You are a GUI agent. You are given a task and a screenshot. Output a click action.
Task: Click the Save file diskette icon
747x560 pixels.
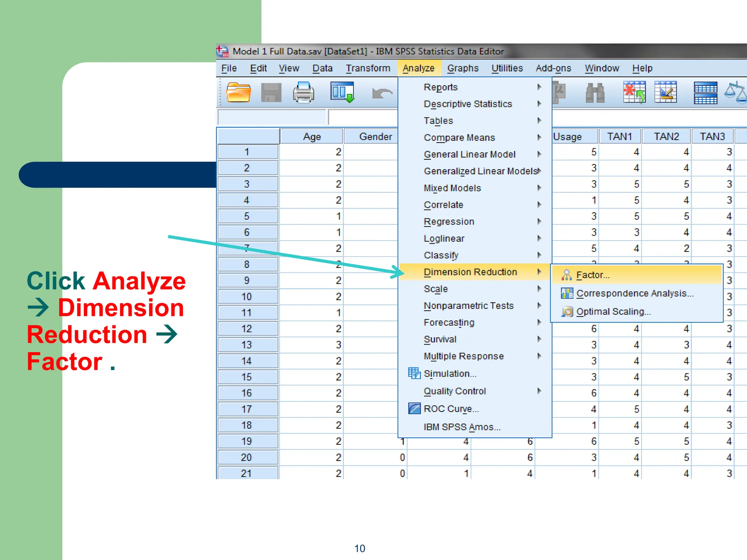271,93
